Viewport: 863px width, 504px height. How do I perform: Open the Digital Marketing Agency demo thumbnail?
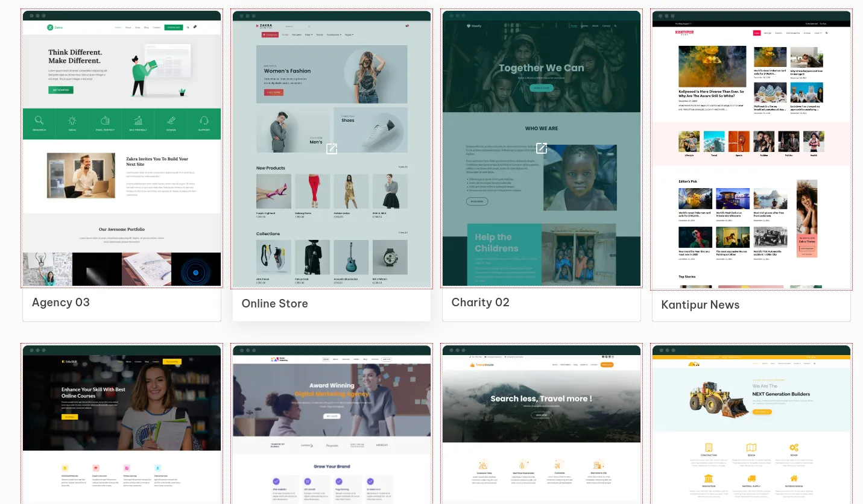tap(332, 424)
